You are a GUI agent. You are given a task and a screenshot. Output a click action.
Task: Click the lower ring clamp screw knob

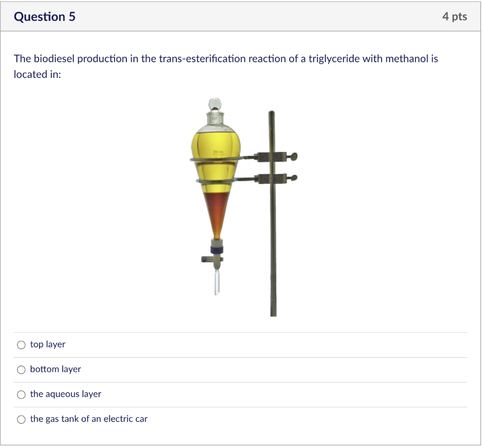(294, 178)
